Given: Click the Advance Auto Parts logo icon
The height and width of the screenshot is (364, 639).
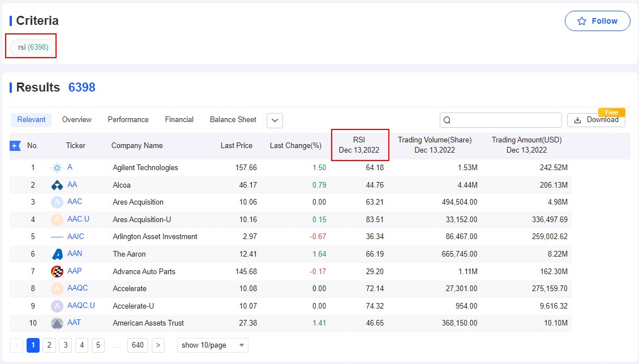Looking at the screenshot, I should point(57,271).
